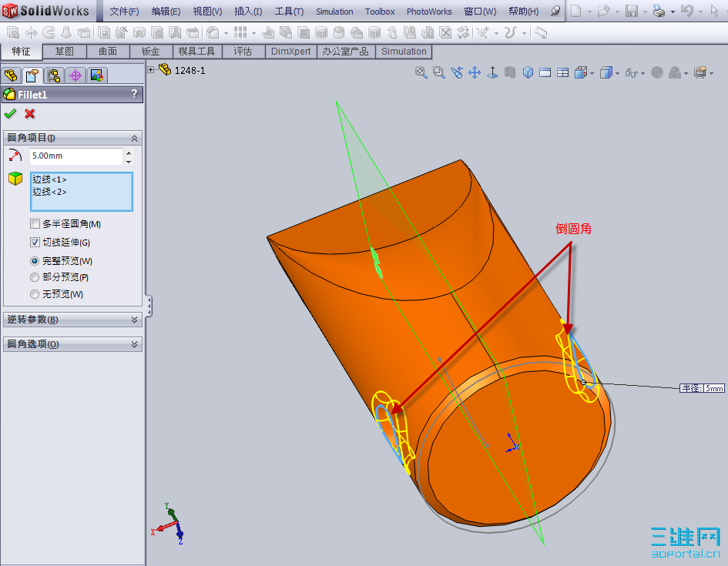Expand the 圆角选项 section

coord(134,344)
